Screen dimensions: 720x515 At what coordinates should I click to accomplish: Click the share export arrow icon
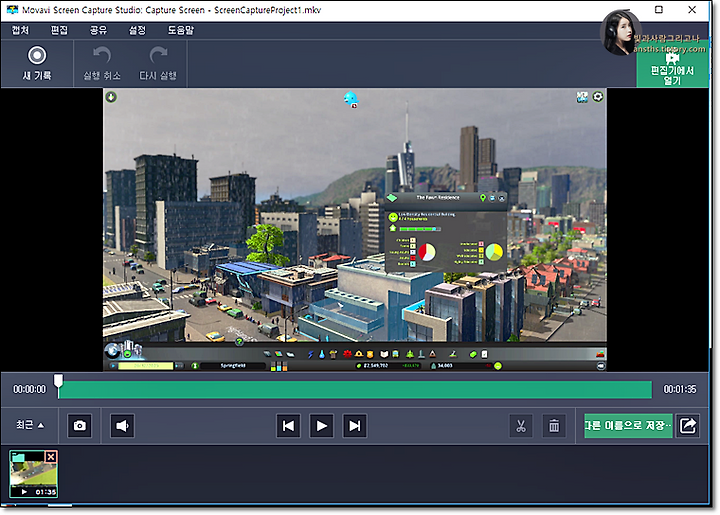tap(688, 425)
